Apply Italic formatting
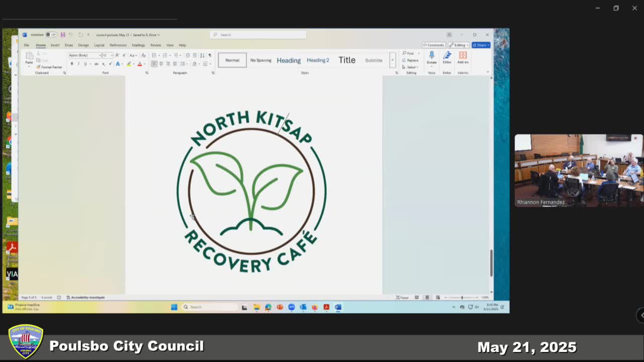Viewport: 644px width, 362px height. [x=78, y=63]
